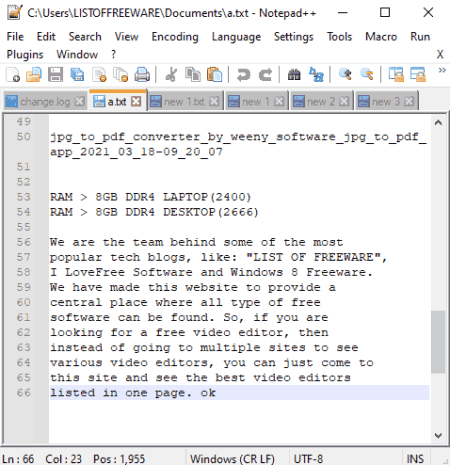Open the File menu
Viewport: 450px width, 465px height.
15,36
